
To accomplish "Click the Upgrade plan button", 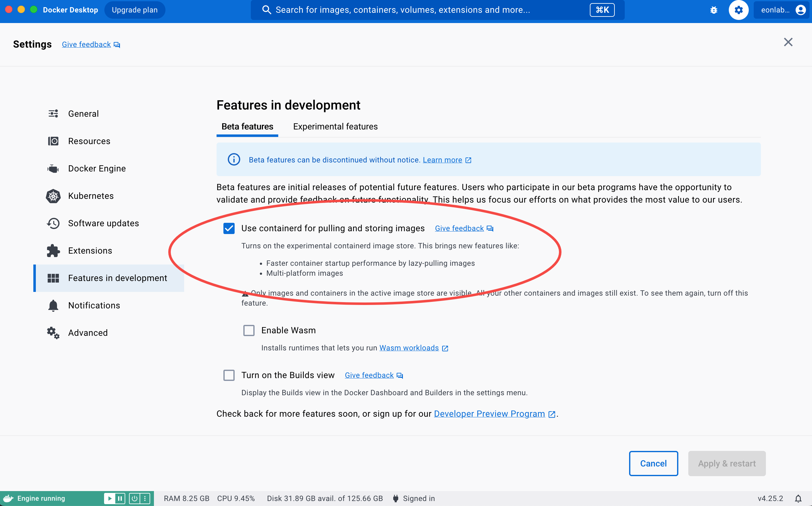I will [135, 10].
